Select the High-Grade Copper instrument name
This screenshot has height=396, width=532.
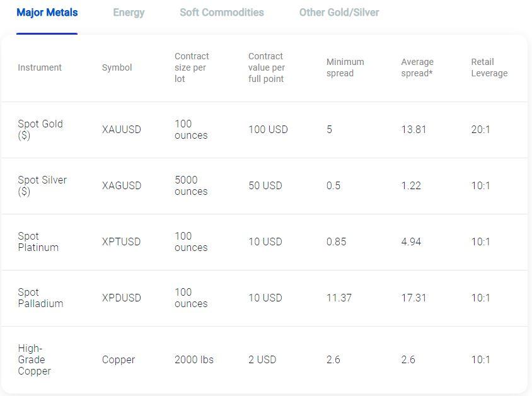(x=34, y=359)
